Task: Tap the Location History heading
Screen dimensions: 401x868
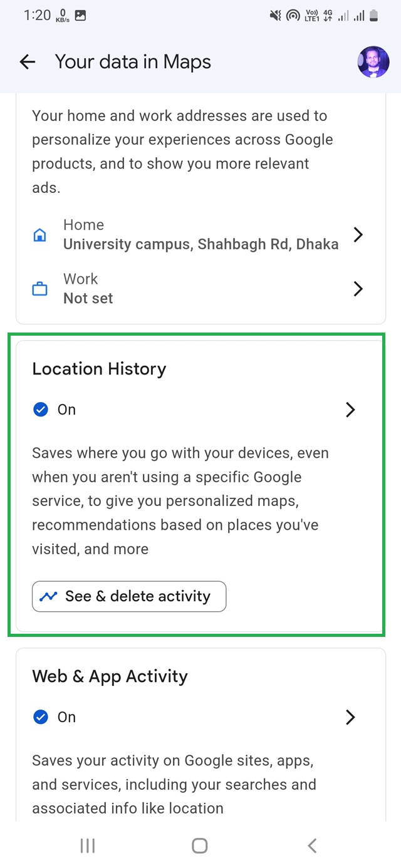Action: coord(99,369)
